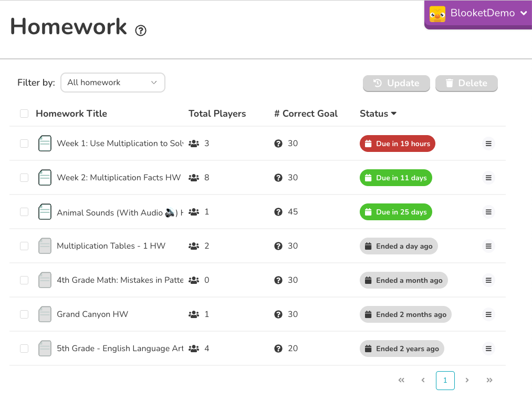This screenshot has width=532, height=399.
Task: Open menu icon for Animal Sounds row
Action: click(x=488, y=212)
